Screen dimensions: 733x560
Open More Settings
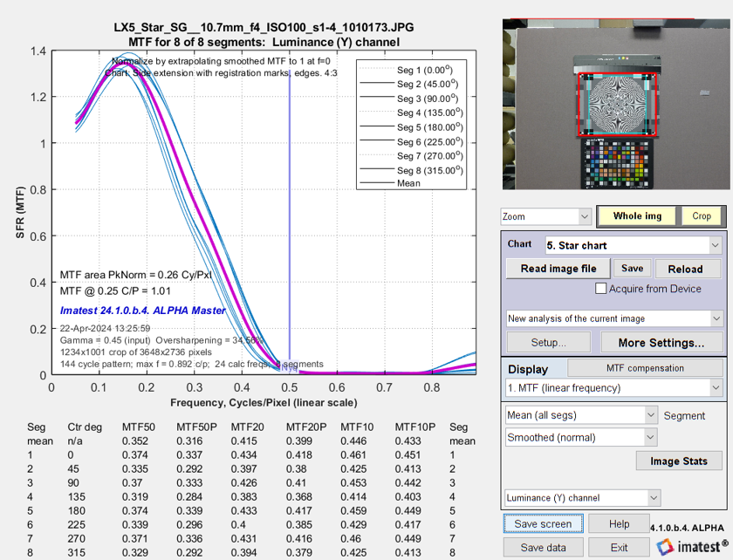point(661,343)
